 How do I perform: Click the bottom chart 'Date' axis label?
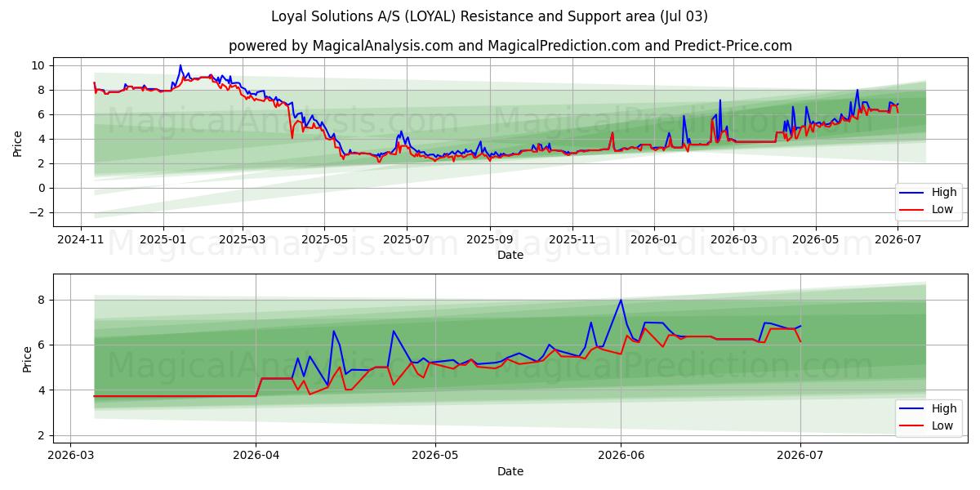coord(510,471)
